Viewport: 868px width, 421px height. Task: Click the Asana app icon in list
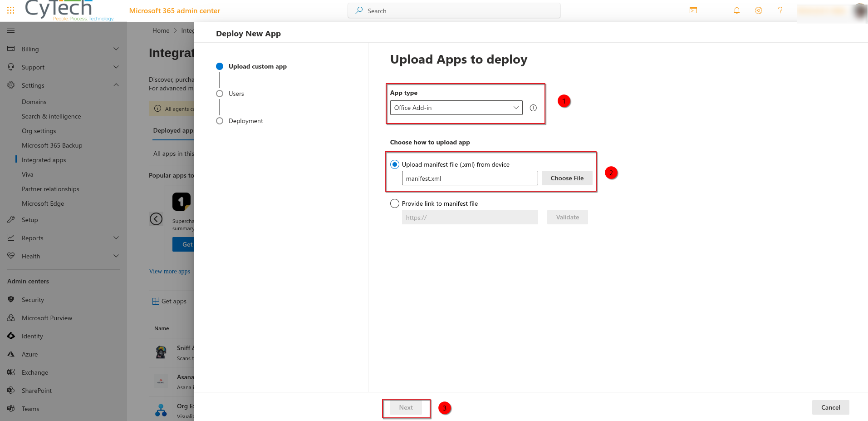[161, 381]
